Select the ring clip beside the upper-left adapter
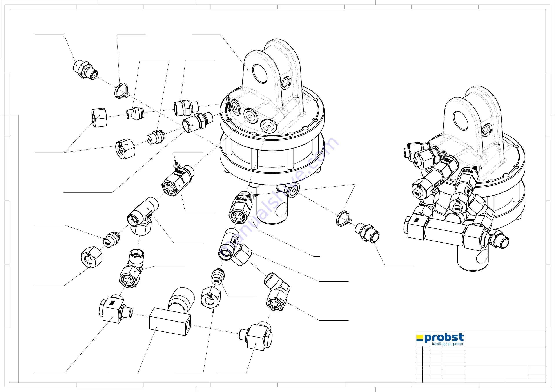Viewport: 555px width, 392px height. coord(122,91)
